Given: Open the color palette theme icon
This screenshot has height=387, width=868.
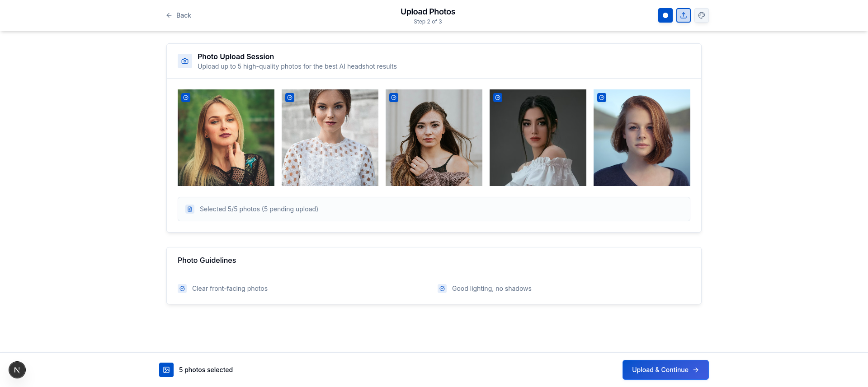Looking at the screenshot, I should tap(701, 15).
